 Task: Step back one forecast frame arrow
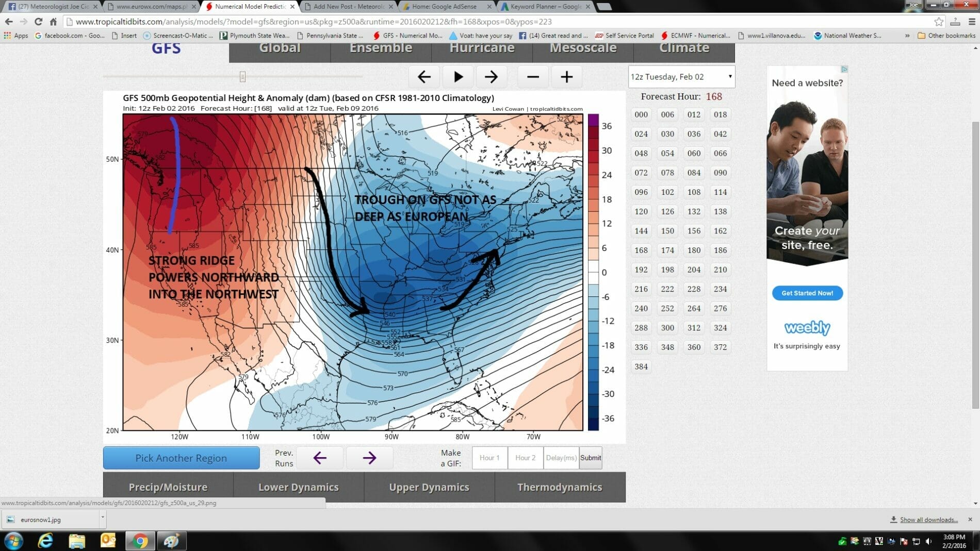click(424, 77)
